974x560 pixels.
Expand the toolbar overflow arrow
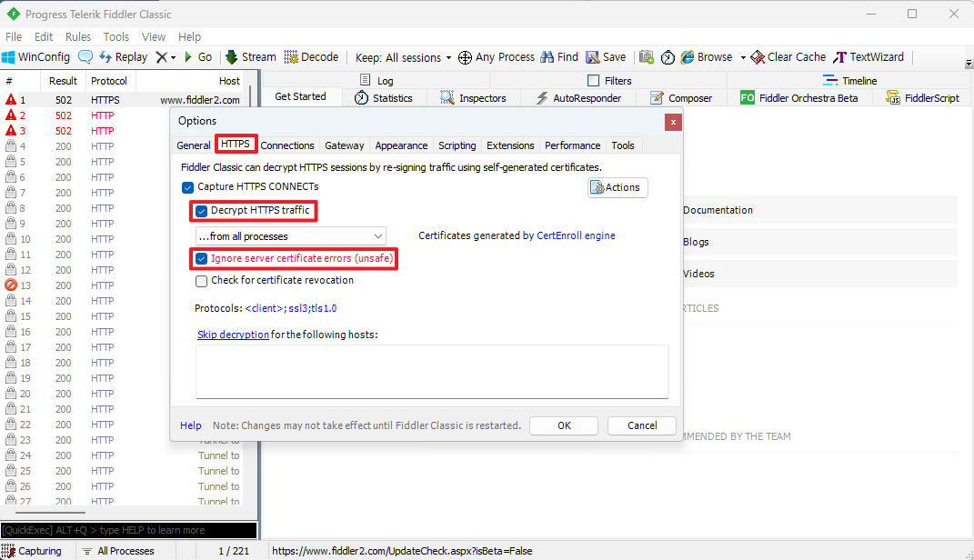(969, 64)
